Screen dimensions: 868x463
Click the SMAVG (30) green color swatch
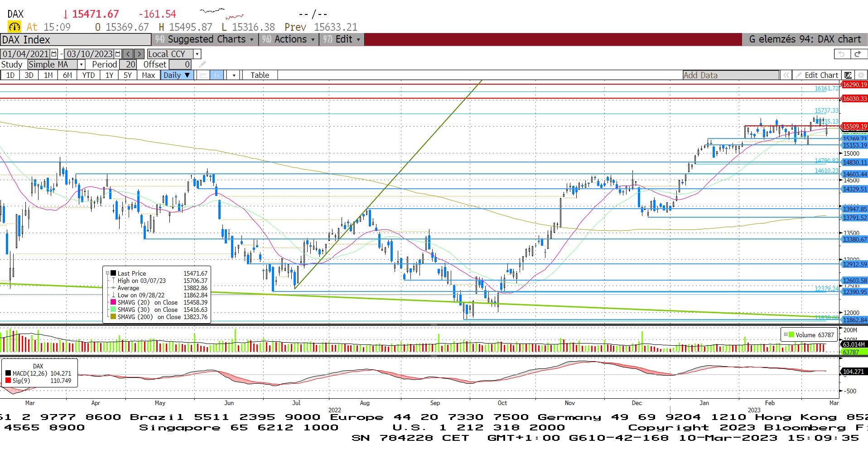point(113,310)
